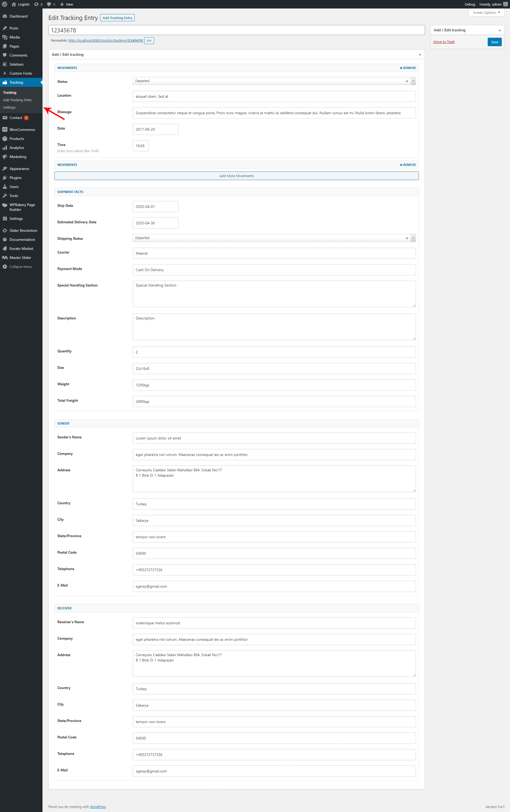Open the Envato Market menu
The image size is (510, 812).
coord(21,249)
